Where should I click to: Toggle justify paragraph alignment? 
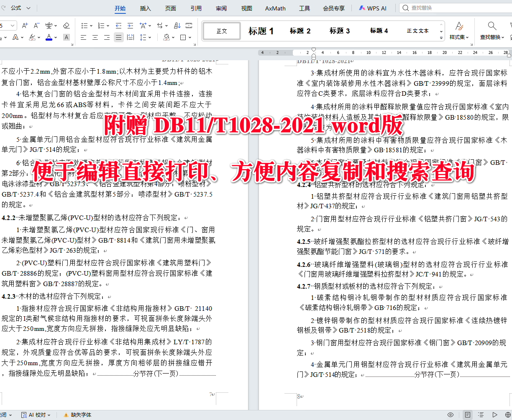point(119,37)
